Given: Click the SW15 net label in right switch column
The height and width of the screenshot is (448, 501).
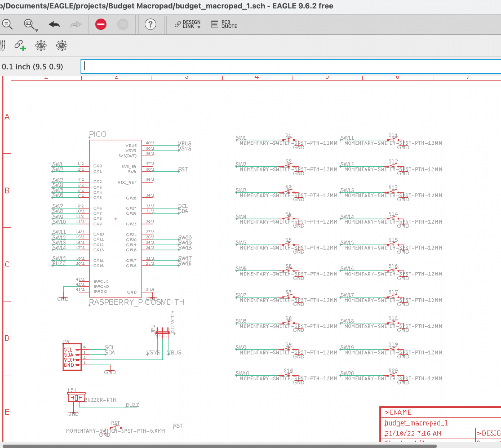Looking at the screenshot, I should 347,243.
